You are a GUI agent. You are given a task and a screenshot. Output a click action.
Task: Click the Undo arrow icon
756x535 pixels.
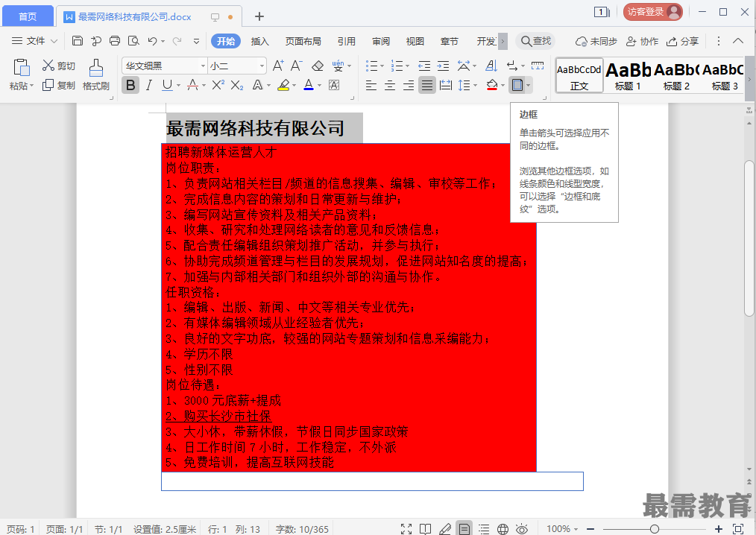click(x=152, y=41)
